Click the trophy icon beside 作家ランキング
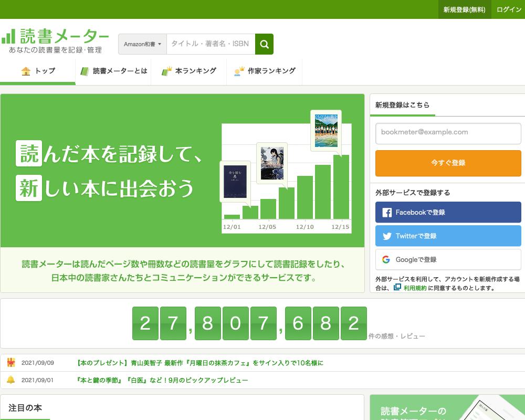The width and height of the screenshot is (525, 420). (238, 71)
